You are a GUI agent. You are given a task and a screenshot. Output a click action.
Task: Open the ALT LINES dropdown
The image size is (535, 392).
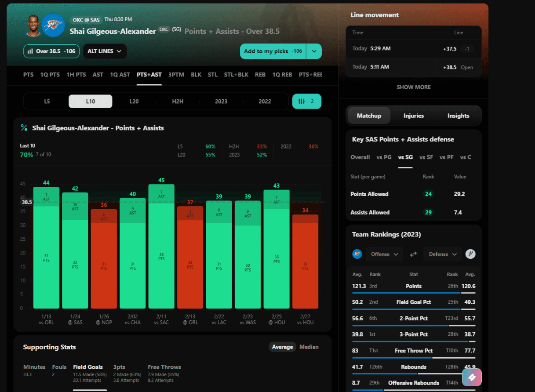coord(105,51)
